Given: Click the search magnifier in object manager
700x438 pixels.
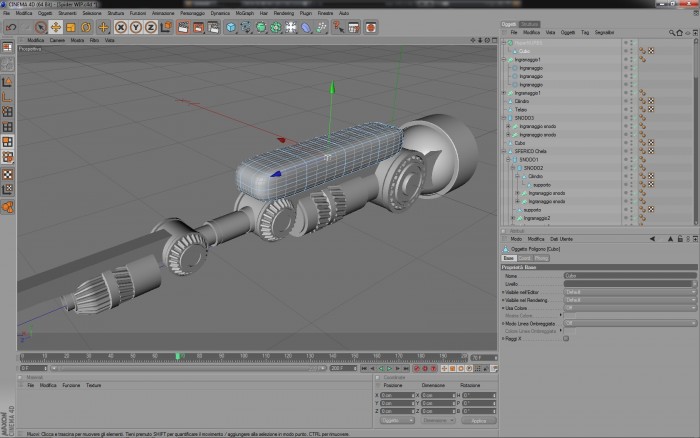Looking at the screenshot, I should pyautogui.click(x=671, y=33).
